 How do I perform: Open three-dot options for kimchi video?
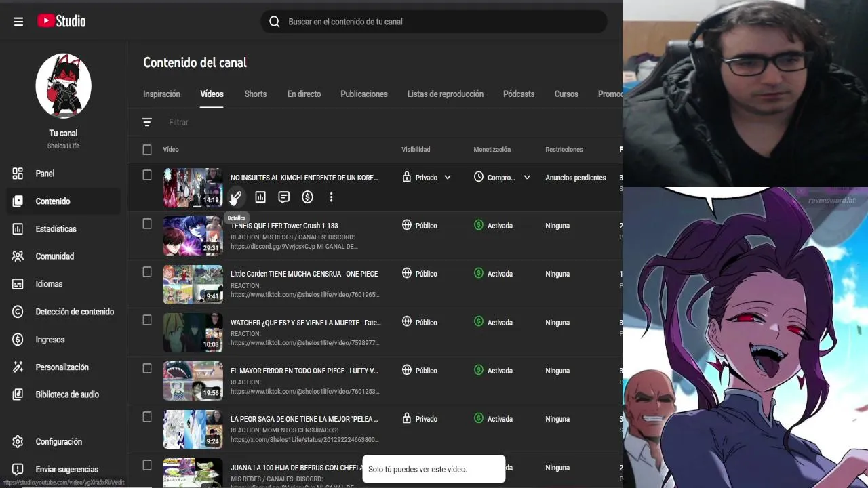(x=331, y=197)
